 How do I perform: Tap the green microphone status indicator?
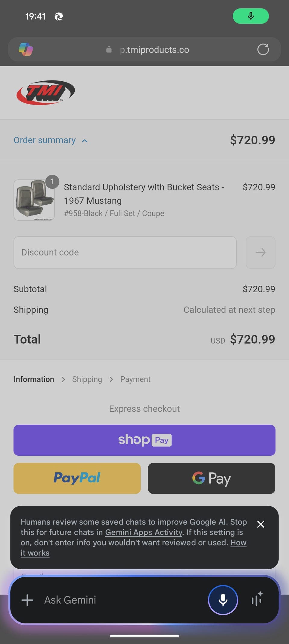tap(250, 16)
